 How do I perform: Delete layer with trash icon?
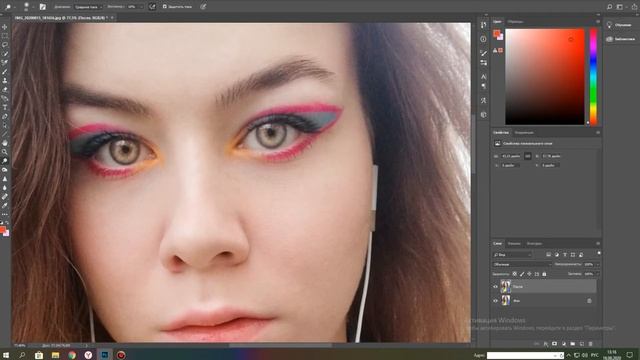tap(590, 344)
